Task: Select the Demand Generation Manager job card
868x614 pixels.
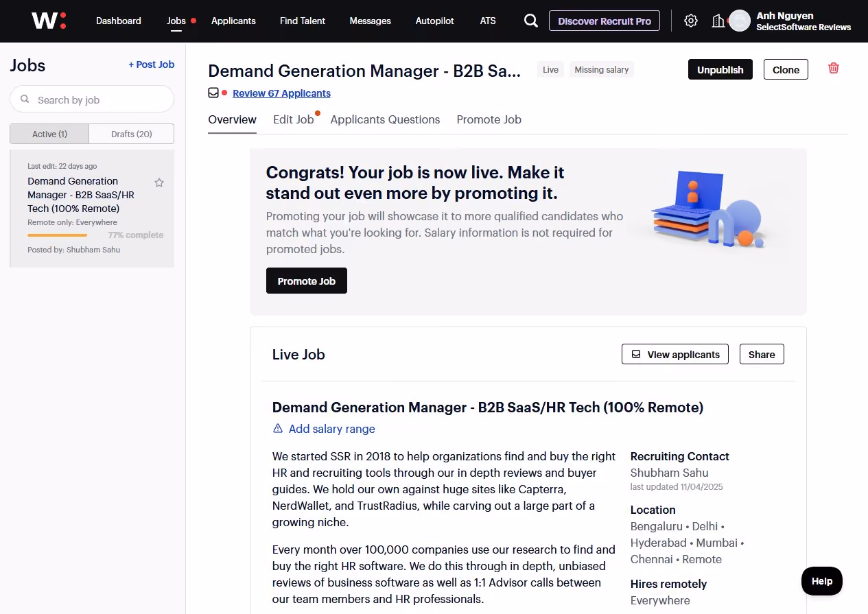Action: coord(92,209)
